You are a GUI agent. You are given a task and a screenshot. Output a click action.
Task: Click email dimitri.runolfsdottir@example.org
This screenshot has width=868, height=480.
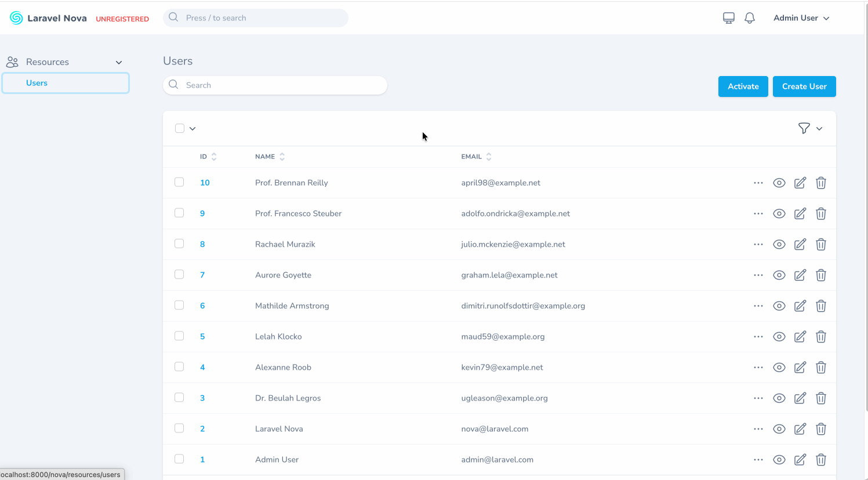point(523,306)
